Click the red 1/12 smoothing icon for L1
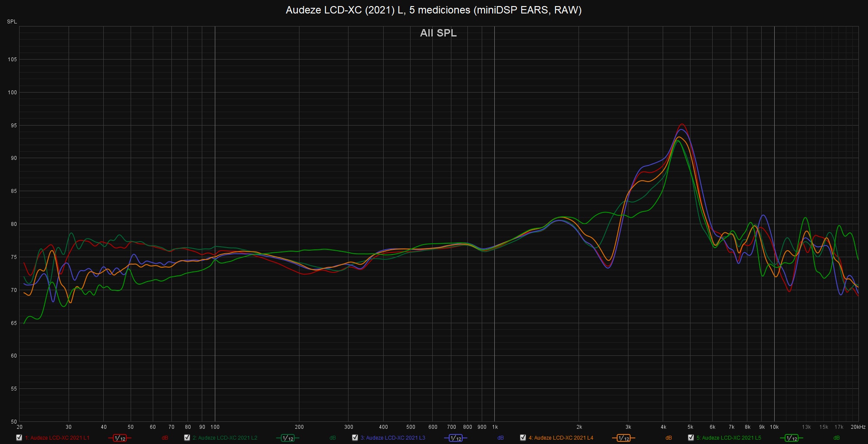868x444 pixels. point(120,438)
